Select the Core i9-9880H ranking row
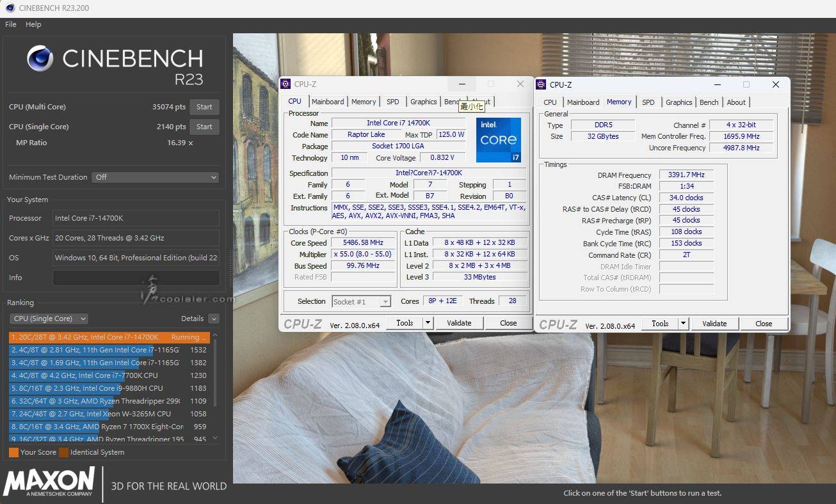This screenshot has height=504, width=836. [x=109, y=388]
